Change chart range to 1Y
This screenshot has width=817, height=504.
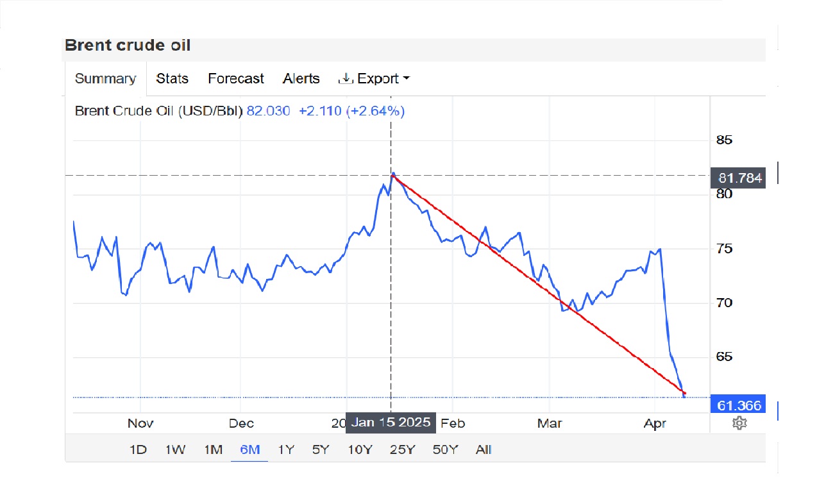click(x=285, y=449)
